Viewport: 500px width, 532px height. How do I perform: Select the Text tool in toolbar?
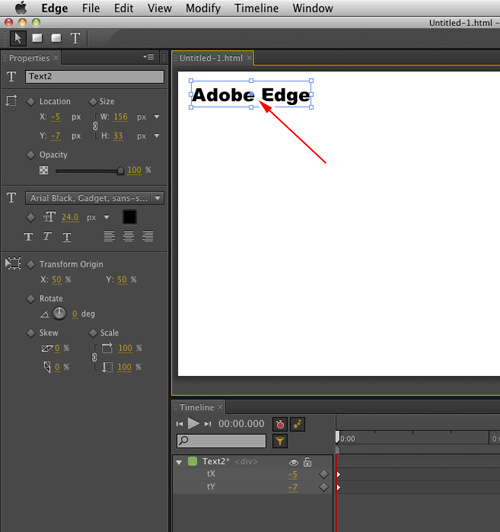75,38
